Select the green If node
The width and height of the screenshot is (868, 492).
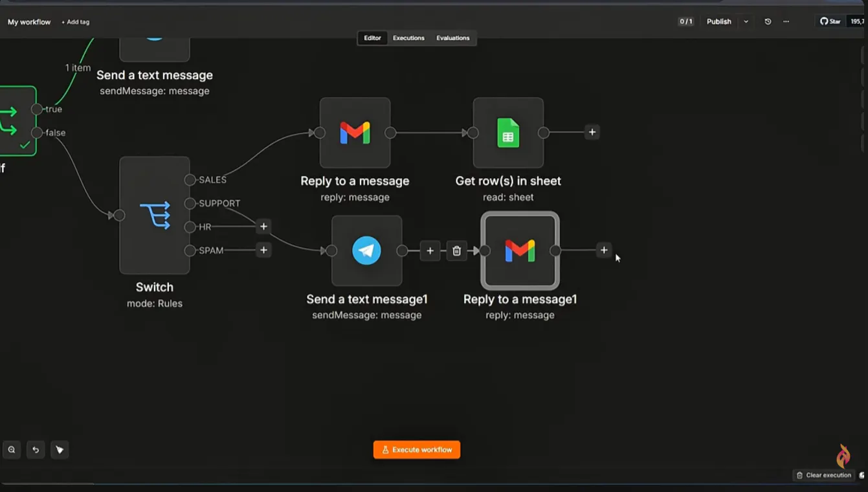pos(17,121)
